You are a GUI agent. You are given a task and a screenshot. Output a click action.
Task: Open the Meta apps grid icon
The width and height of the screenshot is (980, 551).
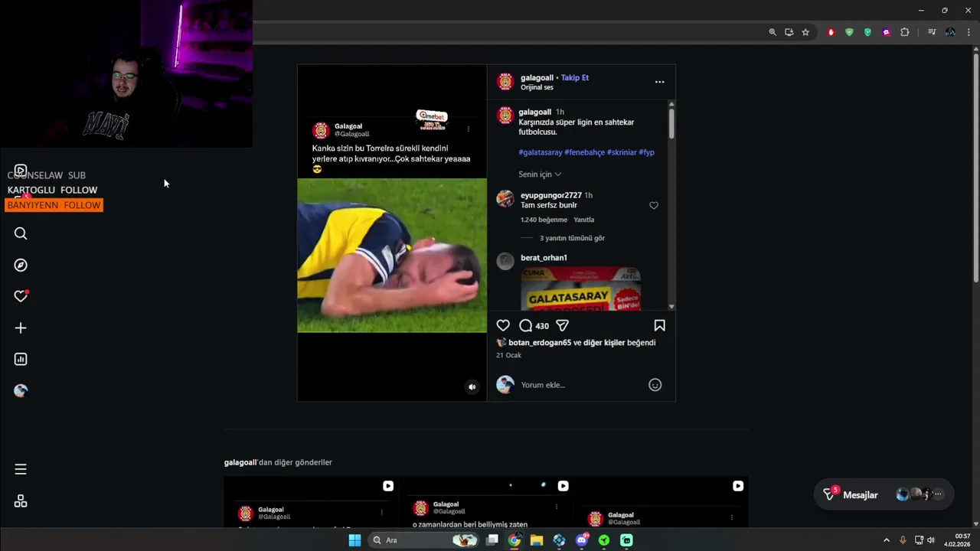(21, 501)
